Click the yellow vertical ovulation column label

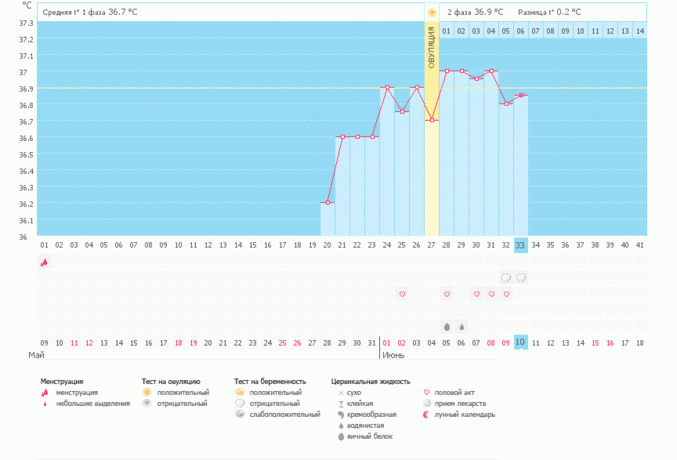coord(432,48)
